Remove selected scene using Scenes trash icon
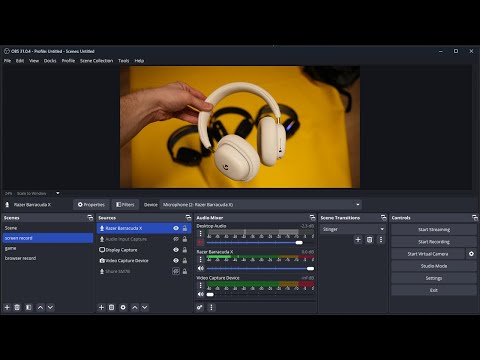The image size is (480, 360). tap(17, 307)
